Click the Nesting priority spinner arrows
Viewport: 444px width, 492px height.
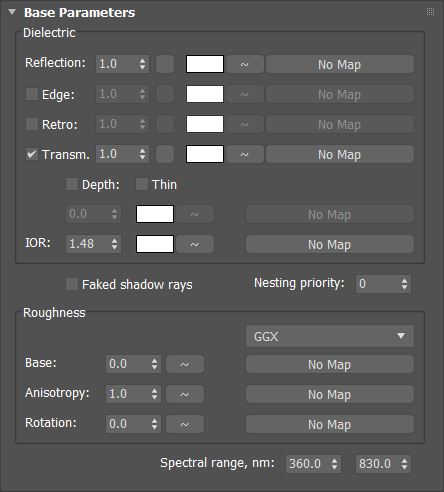(404, 284)
